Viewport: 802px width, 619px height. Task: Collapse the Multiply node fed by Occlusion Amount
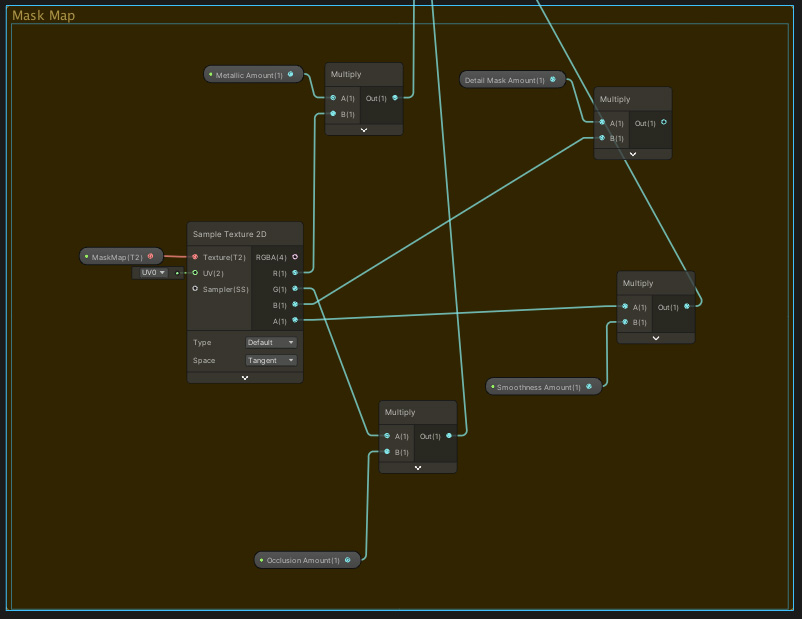(x=418, y=467)
